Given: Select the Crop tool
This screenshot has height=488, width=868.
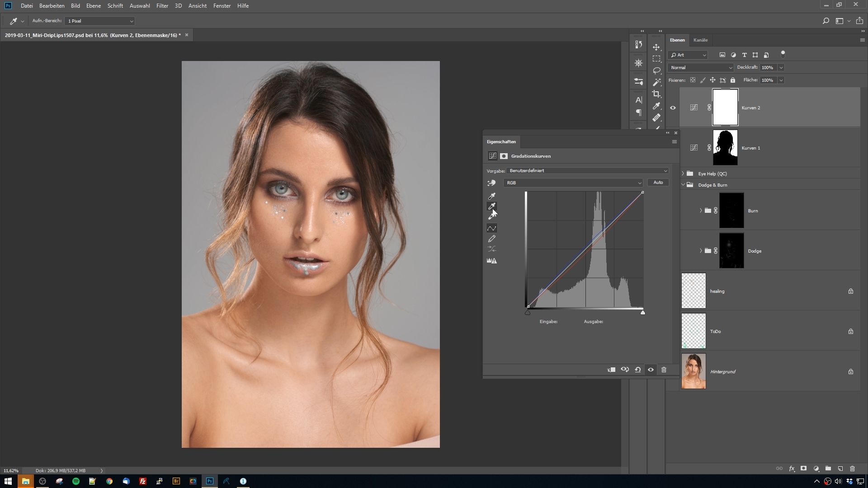Looking at the screenshot, I should click(656, 94).
